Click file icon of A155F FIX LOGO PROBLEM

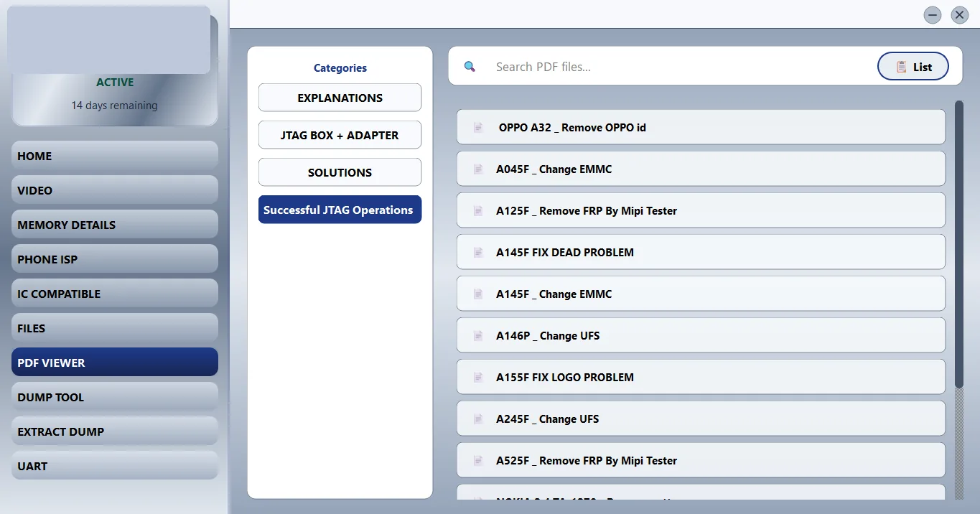(478, 377)
